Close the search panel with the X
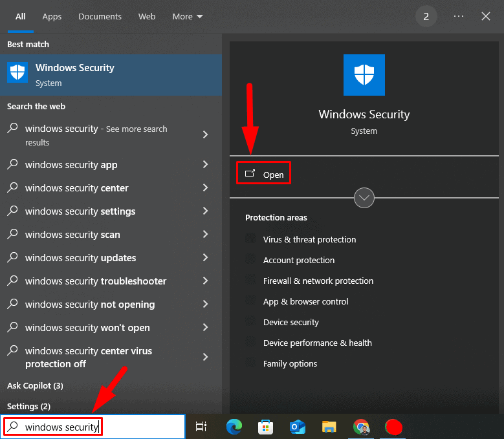Image resolution: width=504 pixels, height=439 pixels. (x=486, y=16)
